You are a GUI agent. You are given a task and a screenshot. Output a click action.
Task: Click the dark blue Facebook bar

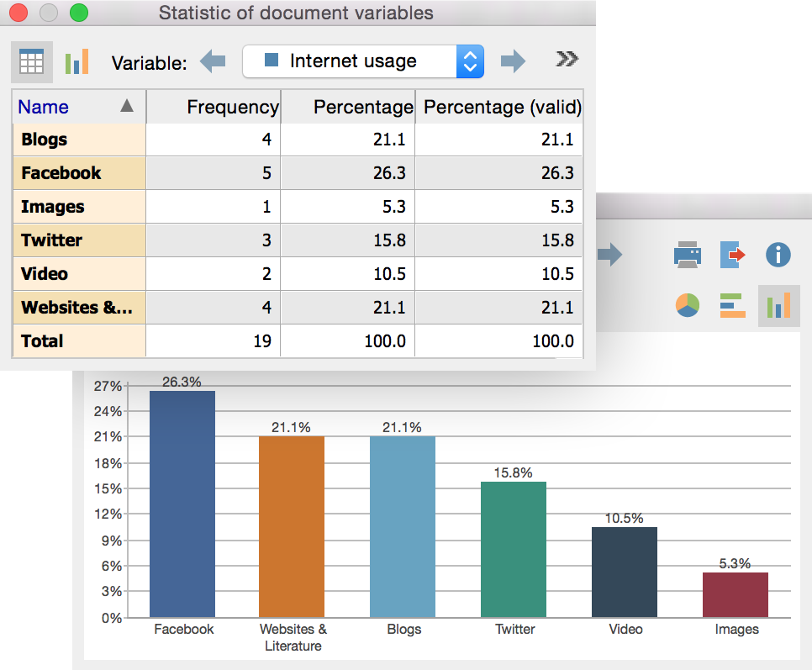tap(182, 504)
